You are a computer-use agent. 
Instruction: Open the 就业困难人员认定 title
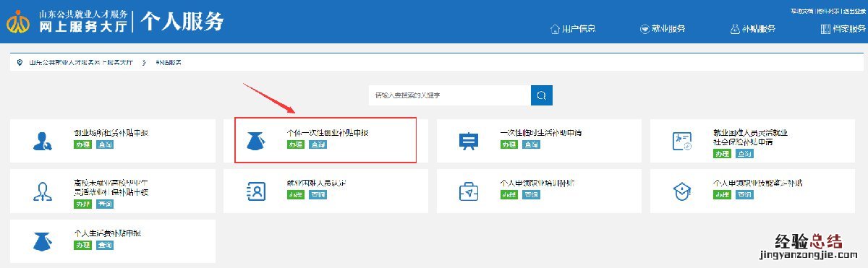coord(316,183)
